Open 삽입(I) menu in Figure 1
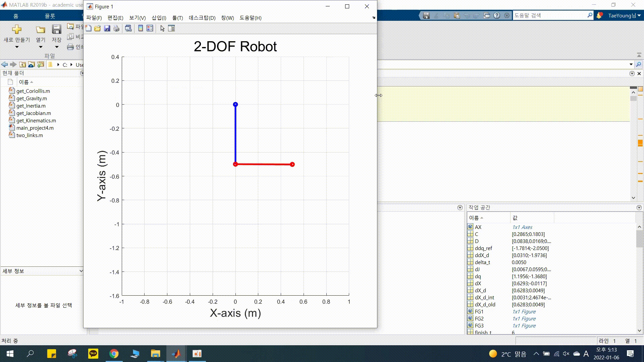Image resolution: width=644 pixels, height=362 pixels. coord(159,18)
